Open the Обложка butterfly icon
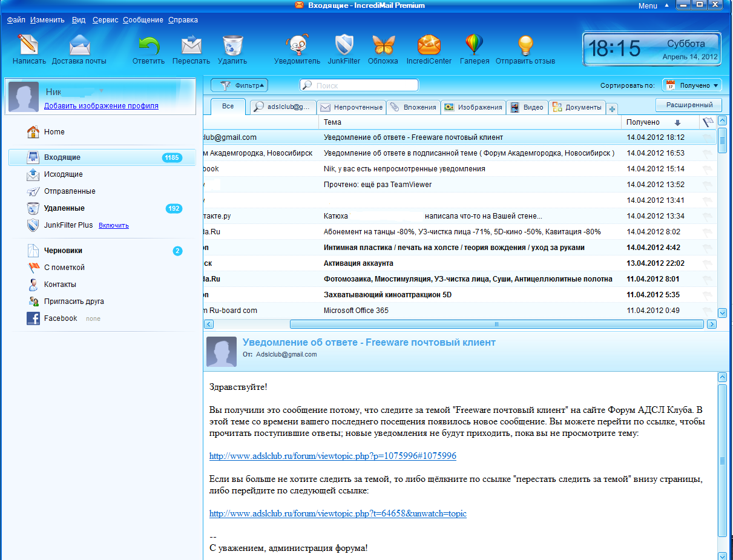The width and height of the screenshot is (733, 560). click(383, 45)
